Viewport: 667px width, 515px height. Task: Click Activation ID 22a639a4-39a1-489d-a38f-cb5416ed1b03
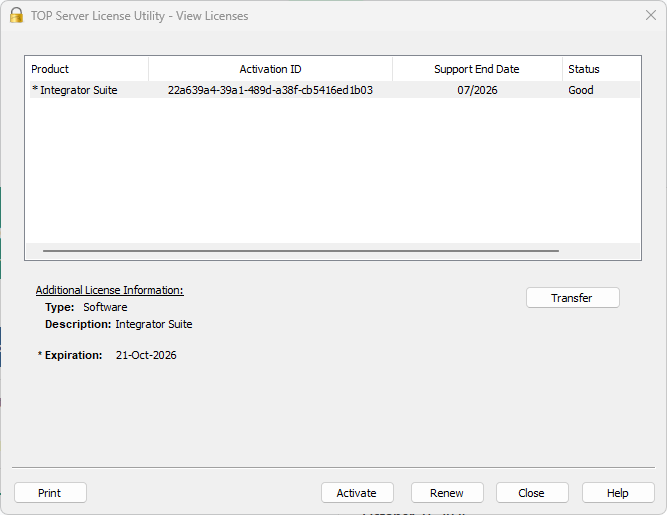(x=270, y=90)
